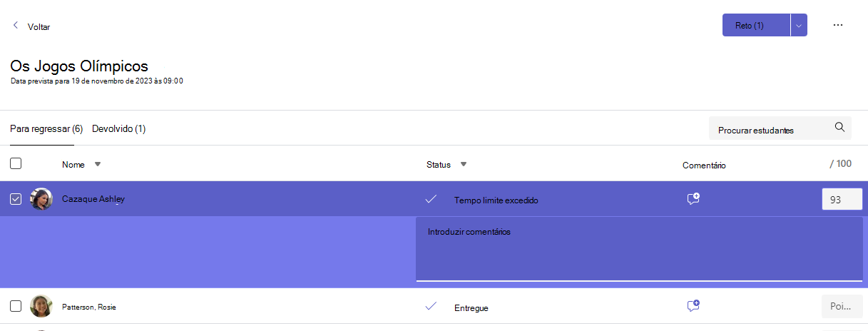This screenshot has height=331, width=868.
Task: Click the Nome column header
Action: pos(73,165)
